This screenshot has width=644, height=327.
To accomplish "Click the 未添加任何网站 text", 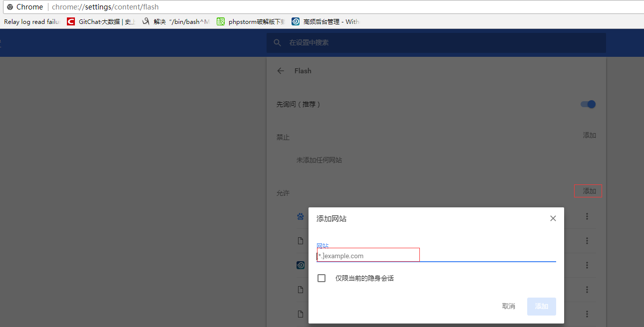I will click(319, 160).
